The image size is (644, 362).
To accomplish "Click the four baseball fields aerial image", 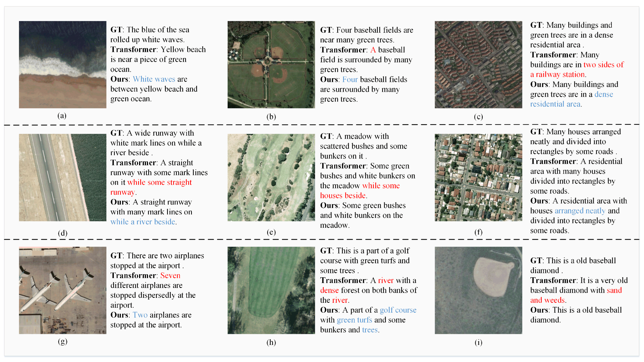I will coord(271,64).
